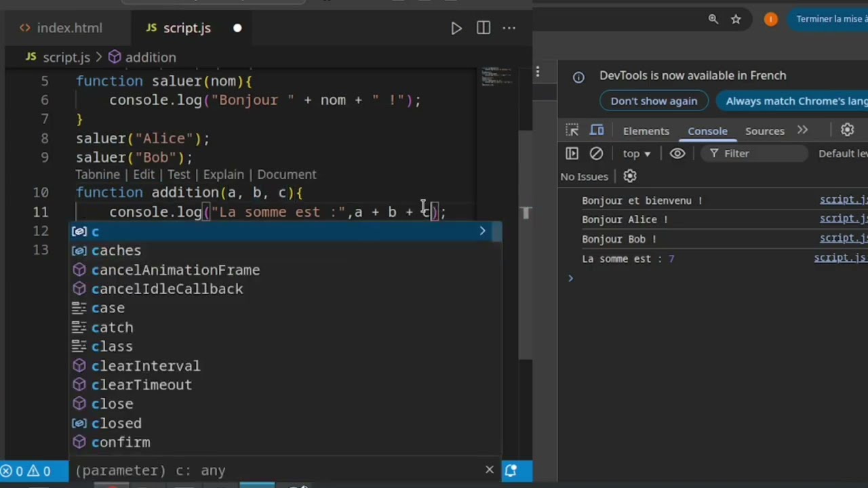Image resolution: width=868 pixels, height=488 pixels.
Task: Pick the 'closed' suggestion
Action: tap(285, 423)
